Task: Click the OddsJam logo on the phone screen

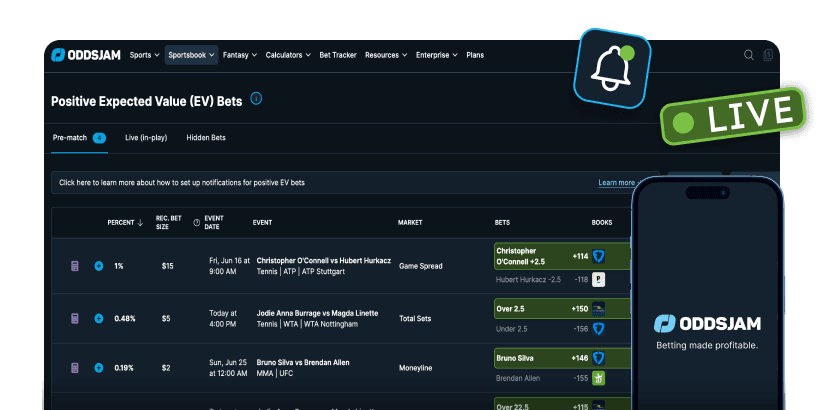Action: (707, 323)
